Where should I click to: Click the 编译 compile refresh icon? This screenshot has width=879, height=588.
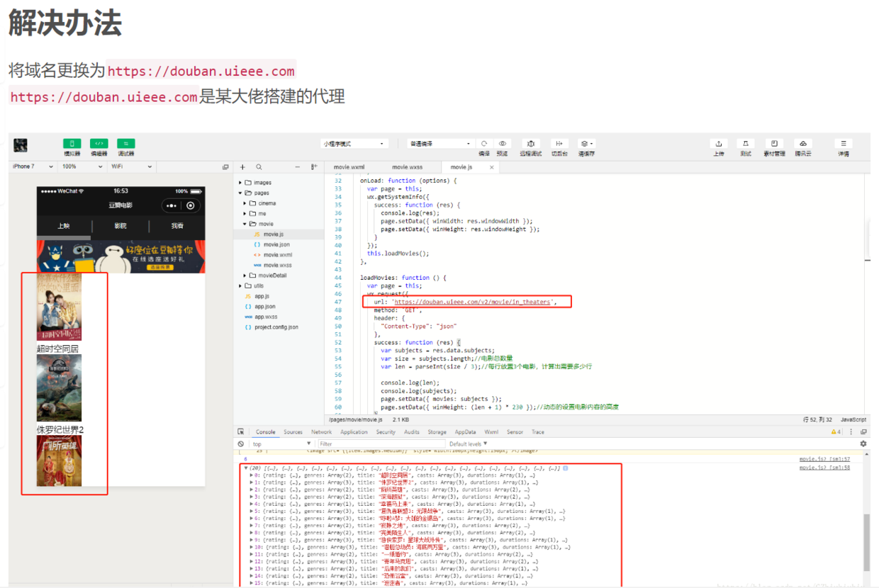[x=483, y=143]
